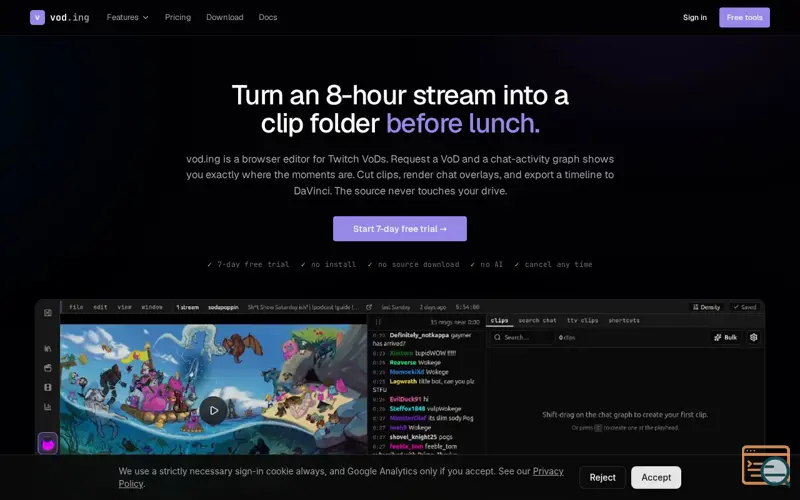Go to the Download page
The image size is (800, 500).
click(x=224, y=17)
